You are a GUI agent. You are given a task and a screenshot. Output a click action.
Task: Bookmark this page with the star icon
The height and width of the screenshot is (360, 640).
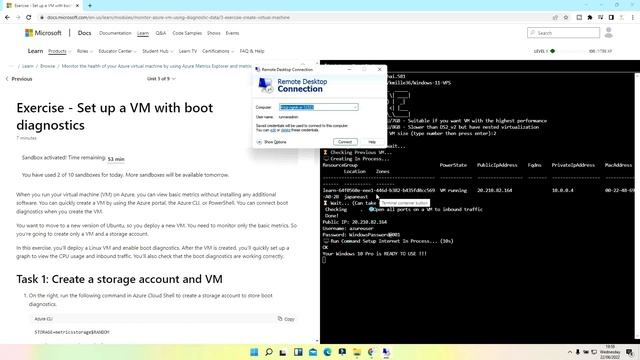pyautogui.click(x=566, y=18)
